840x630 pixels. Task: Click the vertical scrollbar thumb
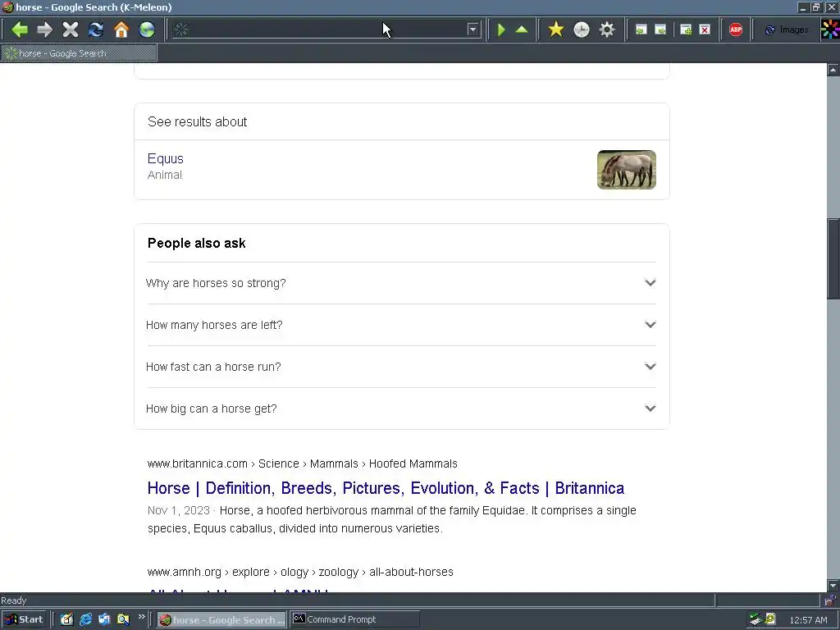[x=833, y=258]
